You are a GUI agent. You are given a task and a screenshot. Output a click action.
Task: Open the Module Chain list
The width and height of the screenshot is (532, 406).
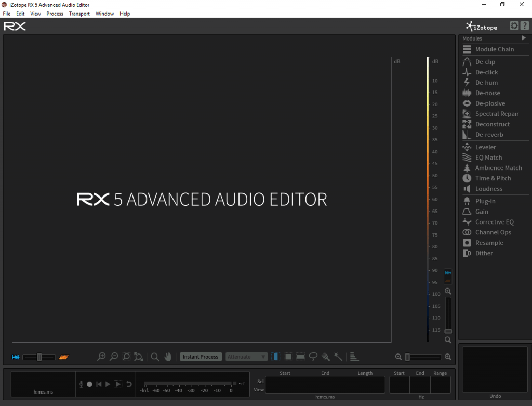click(x=494, y=49)
